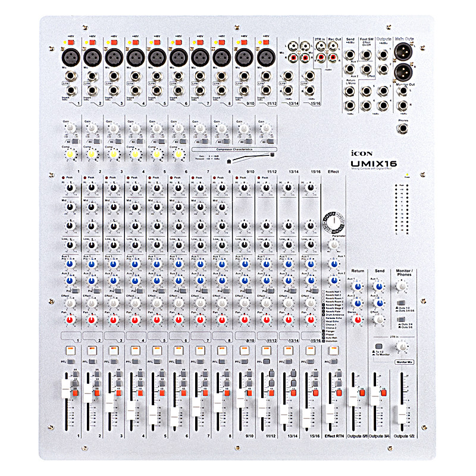Click the Monitor / Phones level knob

pyautogui.click(x=401, y=286)
